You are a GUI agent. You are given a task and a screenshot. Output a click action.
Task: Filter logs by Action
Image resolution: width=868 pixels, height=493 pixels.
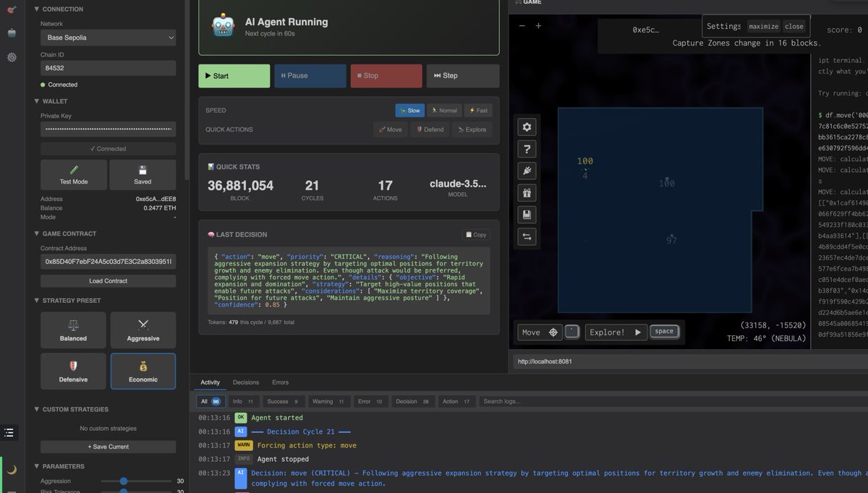click(458, 401)
